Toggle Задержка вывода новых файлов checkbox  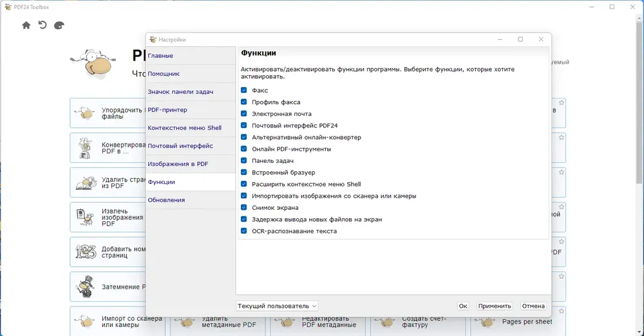point(244,219)
